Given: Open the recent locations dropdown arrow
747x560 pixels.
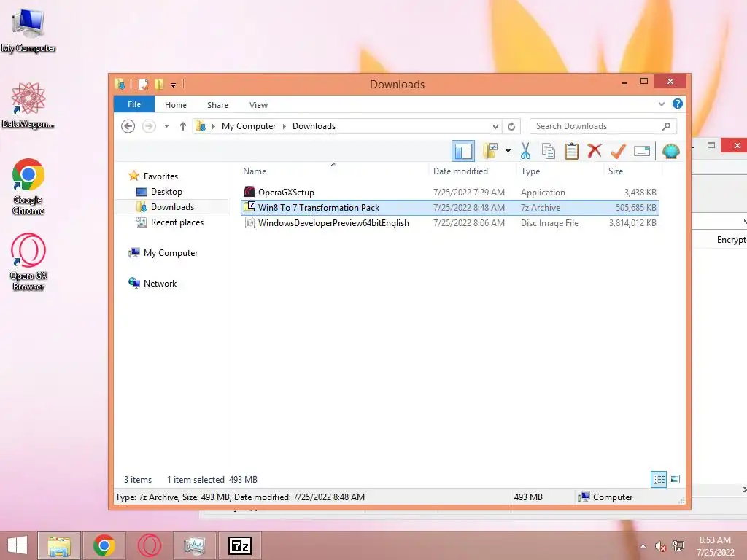Looking at the screenshot, I should [166, 126].
